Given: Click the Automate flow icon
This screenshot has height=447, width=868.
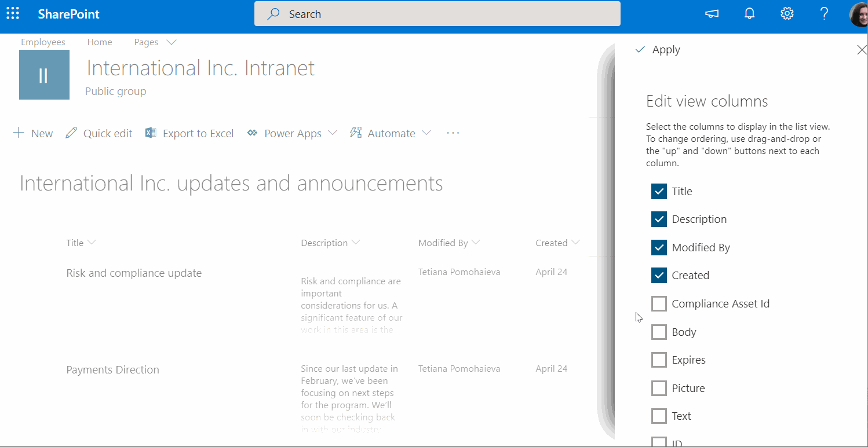Looking at the screenshot, I should point(356,133).
